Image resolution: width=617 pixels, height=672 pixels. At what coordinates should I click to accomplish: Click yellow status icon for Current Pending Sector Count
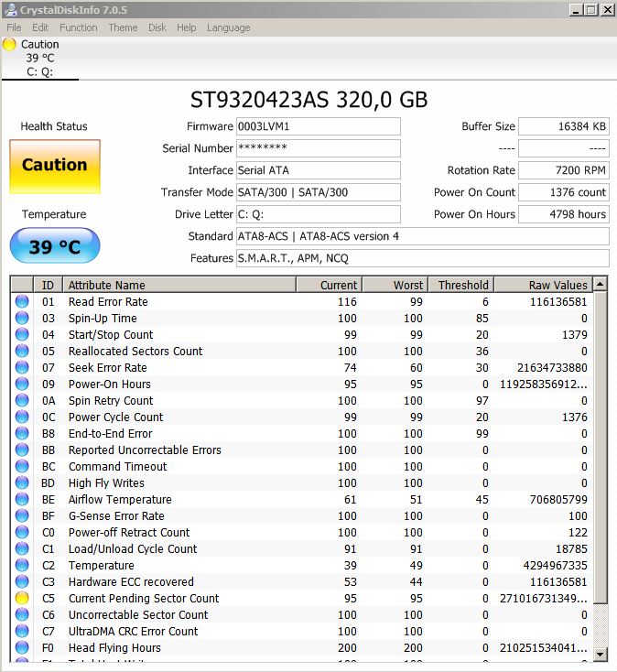(22, 598)
